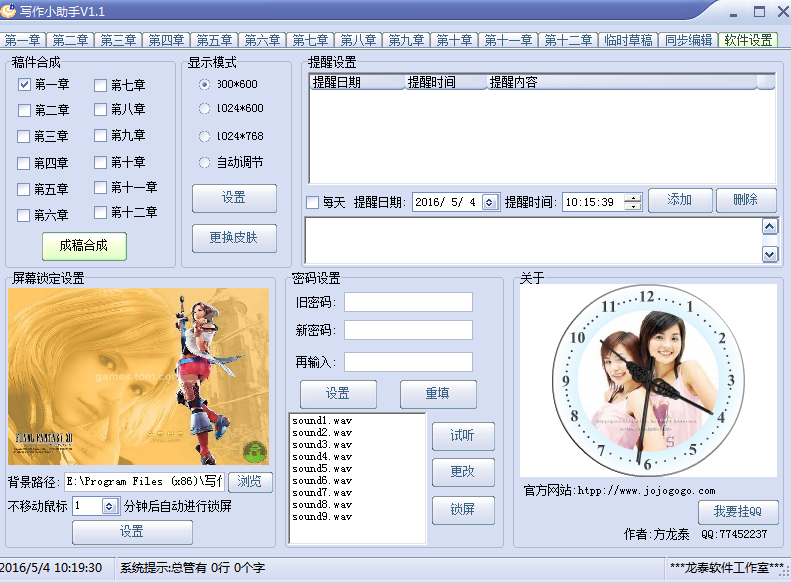Image resolution: width=791 pixels, height=583 pixels.
Task: Click the 背景路径 path field
Action: (144, 482)
